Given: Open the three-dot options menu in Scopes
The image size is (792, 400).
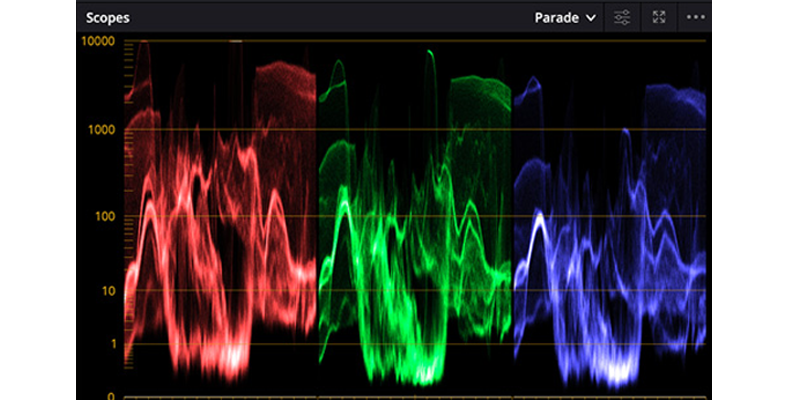Looking at the screenshot, I should (696, 17).
